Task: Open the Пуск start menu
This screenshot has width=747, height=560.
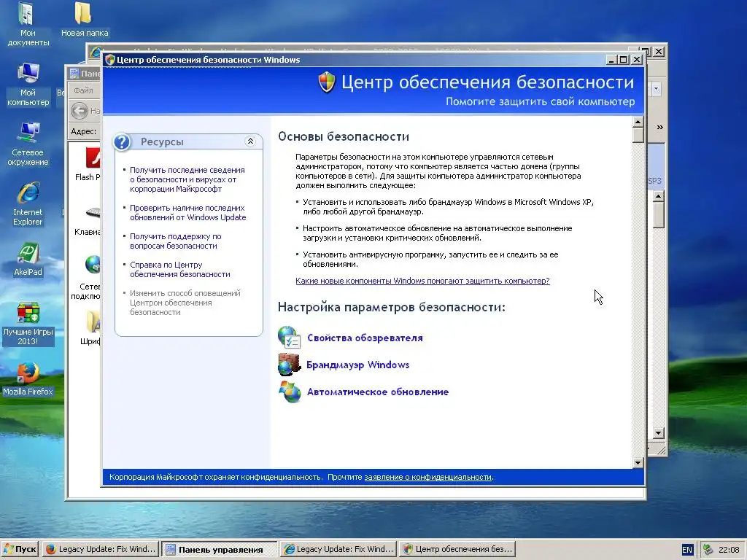Action: (x=20, y=549)
